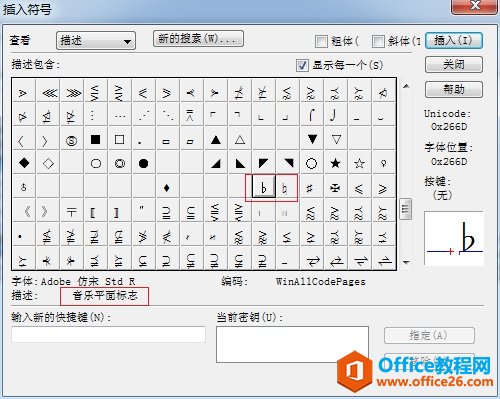Click the 插入(I) insert button
The width and height of the screenshot is (500, 399).
454,41
